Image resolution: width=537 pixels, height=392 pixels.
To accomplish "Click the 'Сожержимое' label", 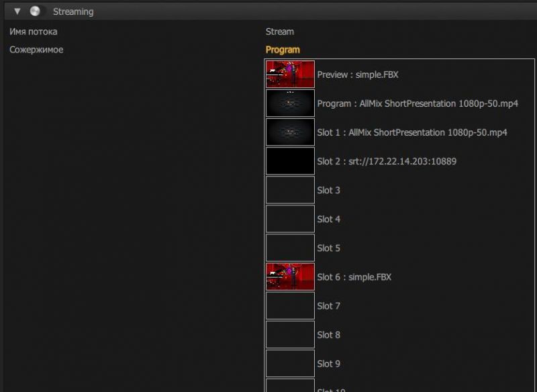I will 36,50.
